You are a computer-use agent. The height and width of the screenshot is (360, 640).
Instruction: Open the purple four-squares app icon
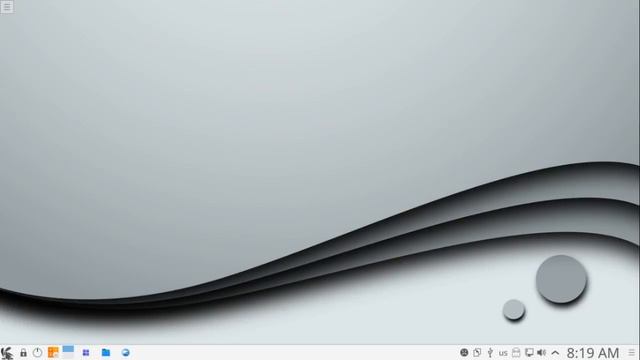click(x=86, y=353)
